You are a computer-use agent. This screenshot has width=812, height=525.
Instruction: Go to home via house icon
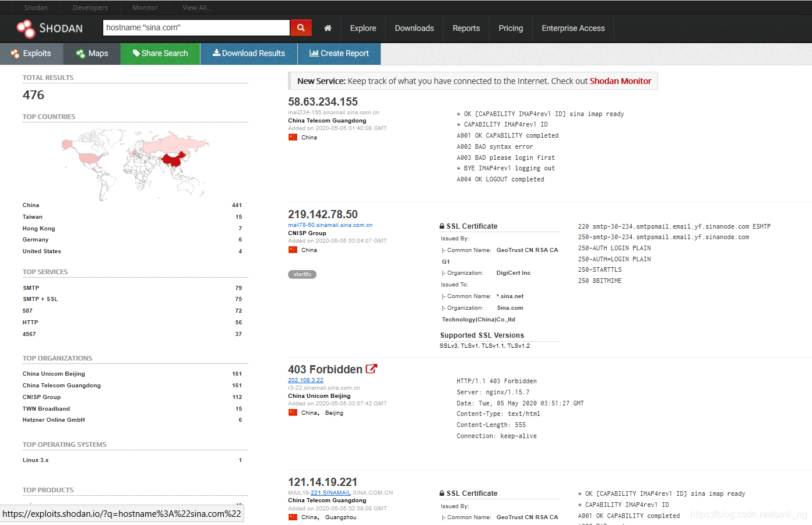pyautogui.click(x=328, y=28)
